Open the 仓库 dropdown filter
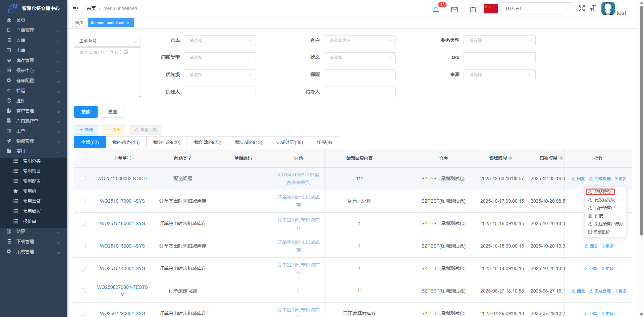The width and height of the screenshot is (644, 317). pos(220,41)
